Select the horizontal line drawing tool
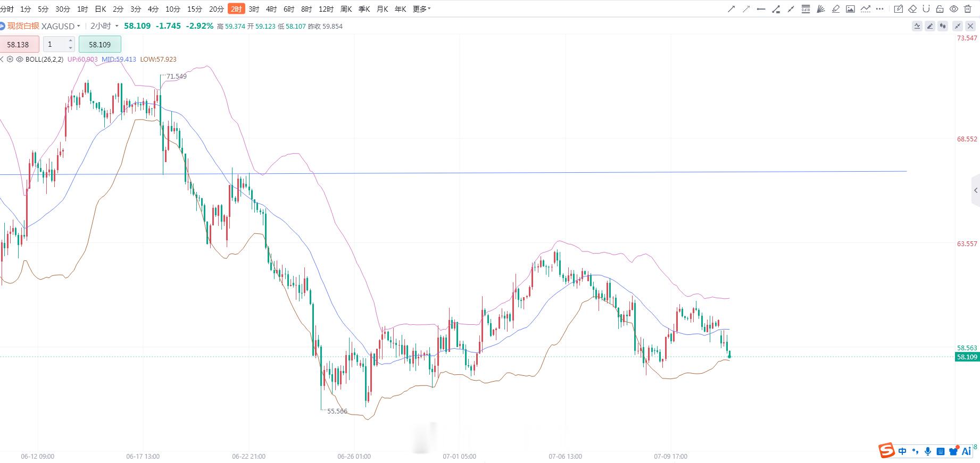 tap(761, 9)
